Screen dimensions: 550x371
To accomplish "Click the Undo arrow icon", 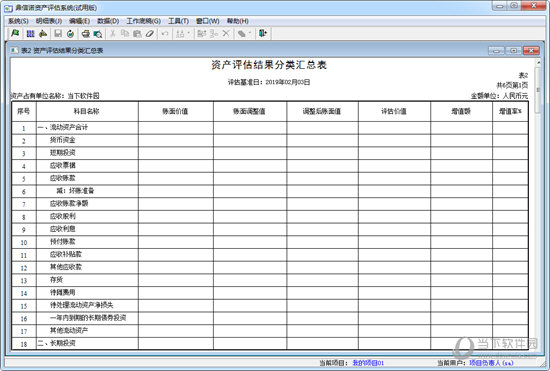I will pos(165,34).
